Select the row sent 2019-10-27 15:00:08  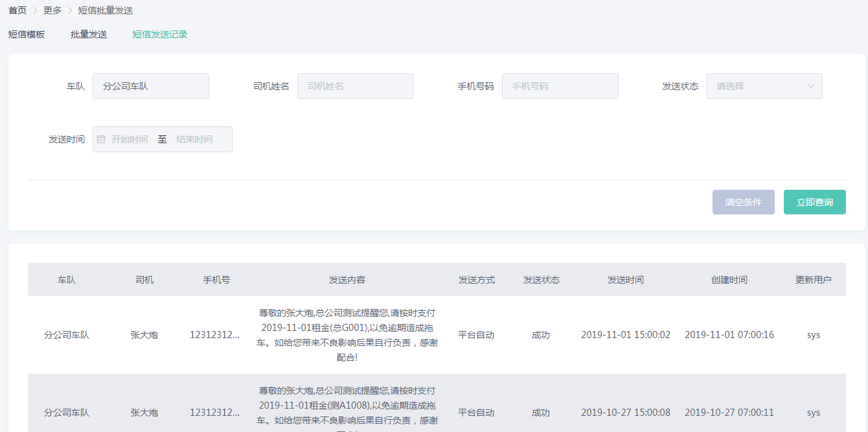click(x=626, y=413)
